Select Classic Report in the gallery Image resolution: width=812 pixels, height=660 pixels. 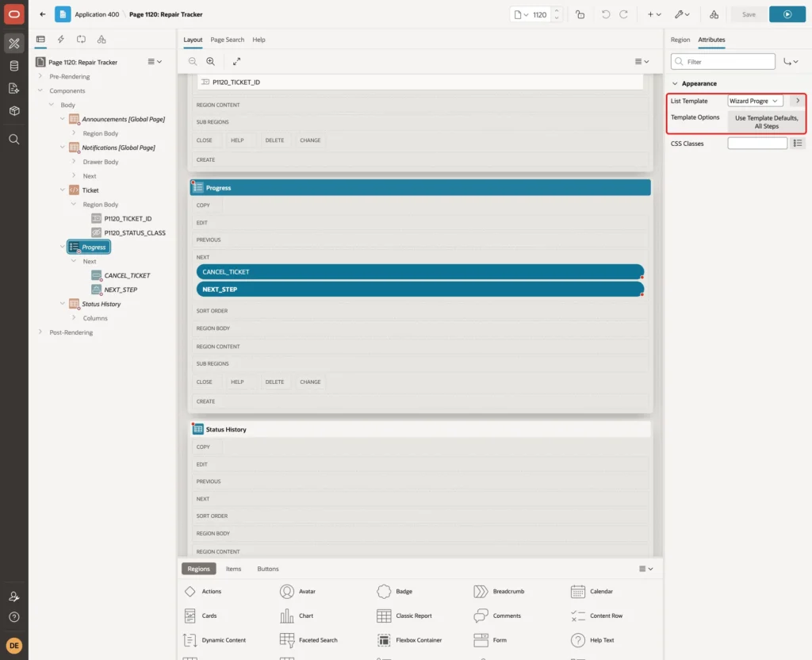(x=404, y=616)
